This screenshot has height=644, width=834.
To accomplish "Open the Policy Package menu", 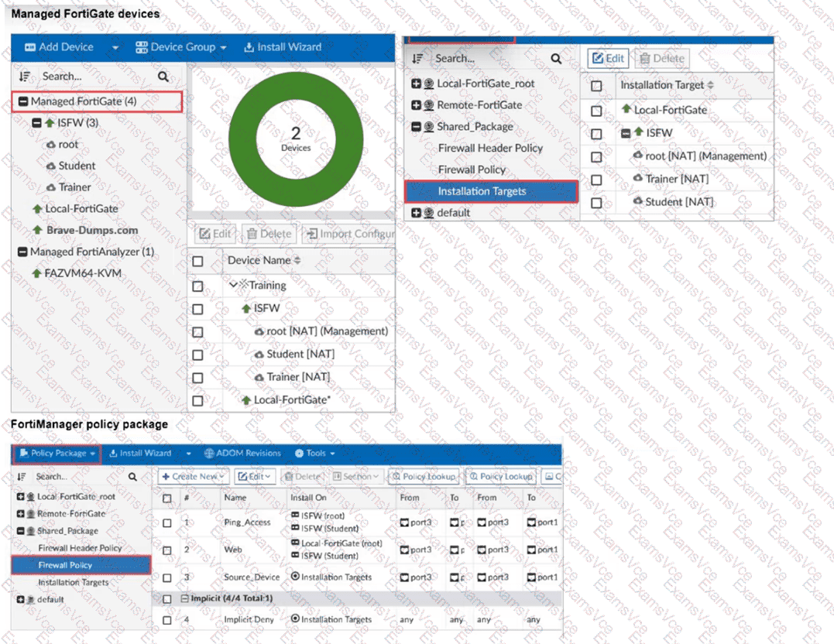I will [x=57, y=454].
